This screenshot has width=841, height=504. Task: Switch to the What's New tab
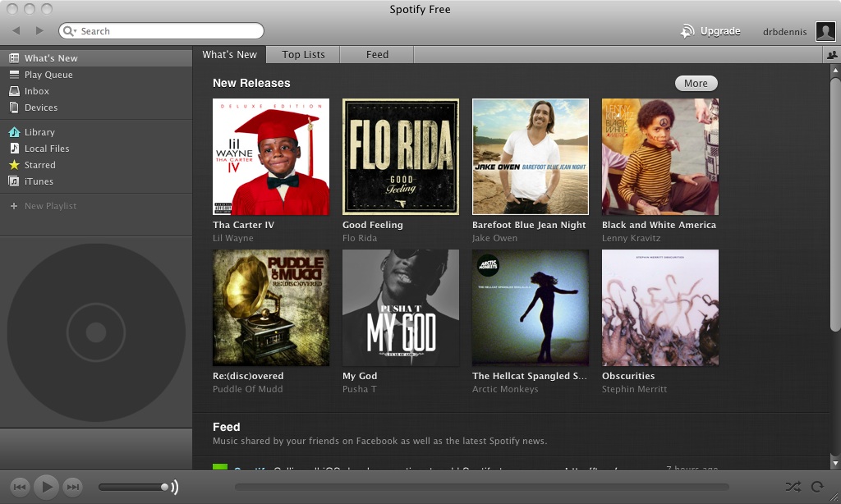[230, 55]
